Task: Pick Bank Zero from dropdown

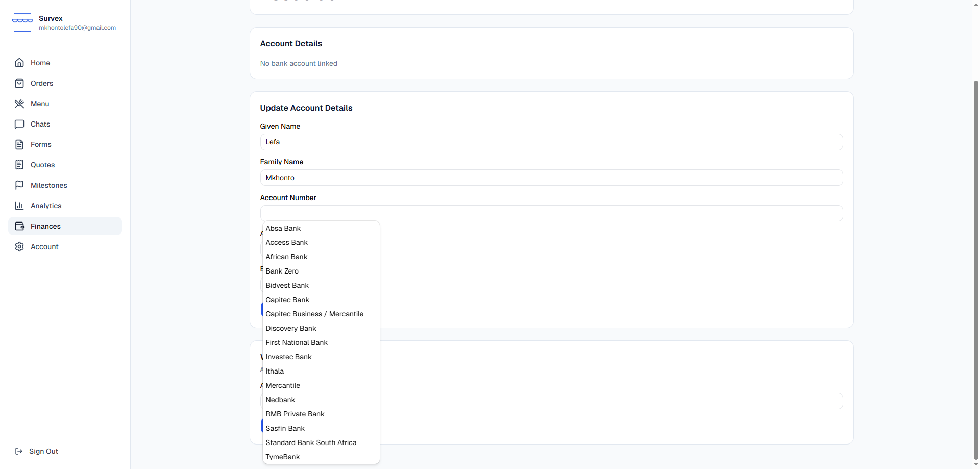Action: tap(321, 271)
